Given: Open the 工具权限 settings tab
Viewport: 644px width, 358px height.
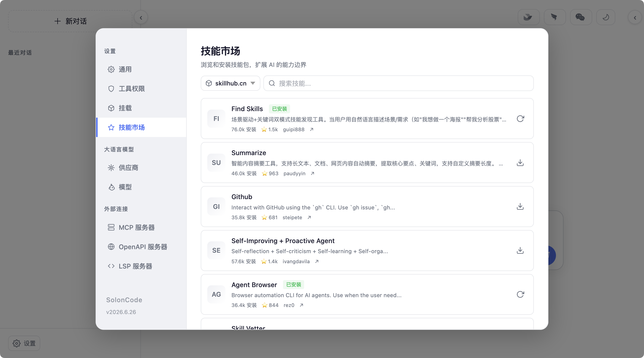Looking at the screenshot, I should tap(141, 89).
